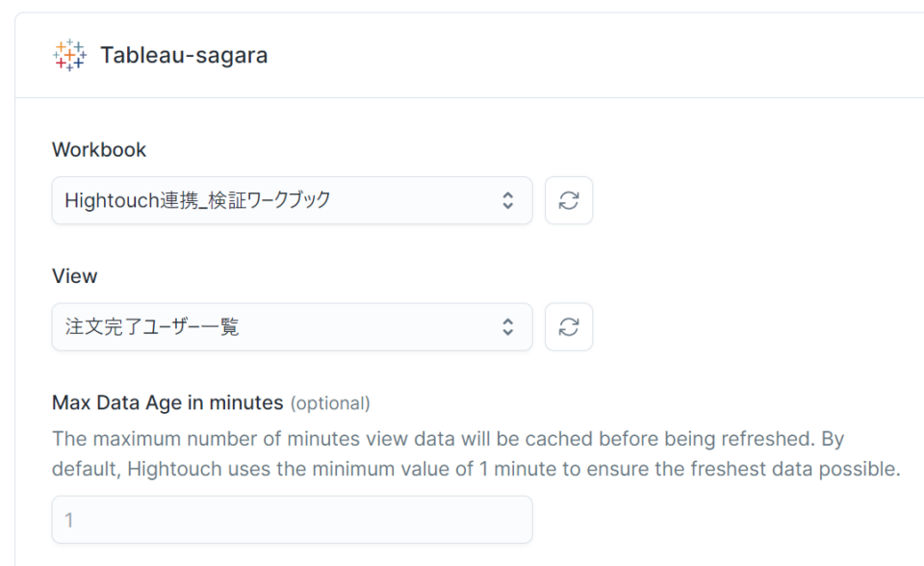Click the refresh icon beside the Workbook selector
Viewport: 924px width, 566px height.
pyautogui.click(x=569, y=199)
